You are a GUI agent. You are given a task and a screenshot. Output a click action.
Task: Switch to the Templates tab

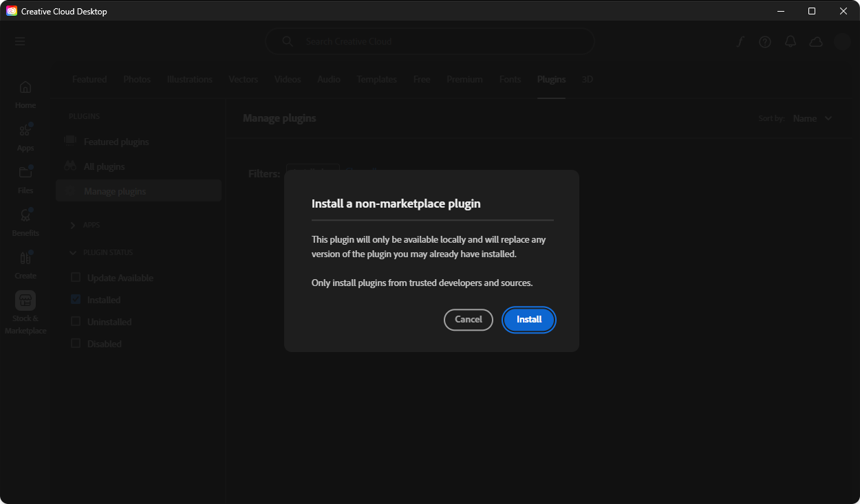376,80
